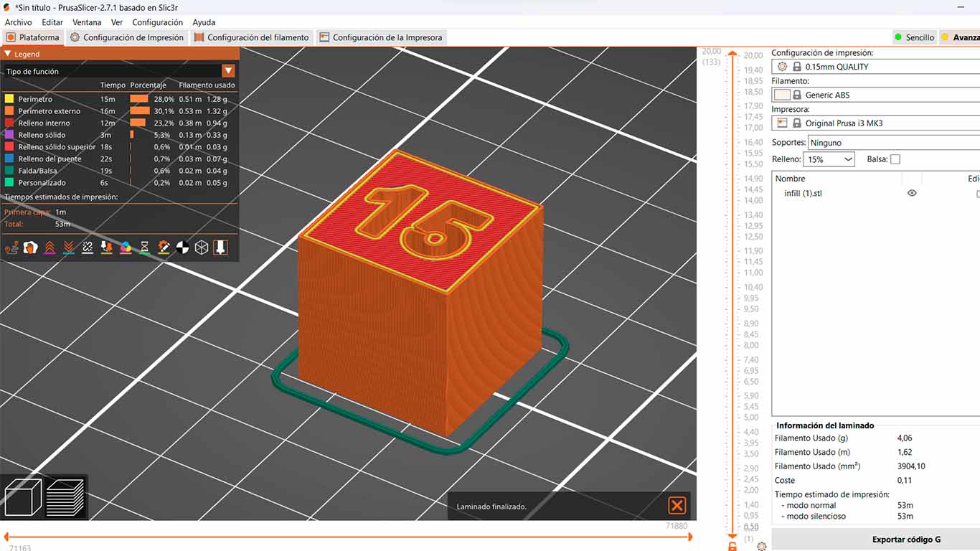Screen dimensions: 980x551
Task: Open 0.15mm QUALITY print preset dropdown
Action: [875, 67]
